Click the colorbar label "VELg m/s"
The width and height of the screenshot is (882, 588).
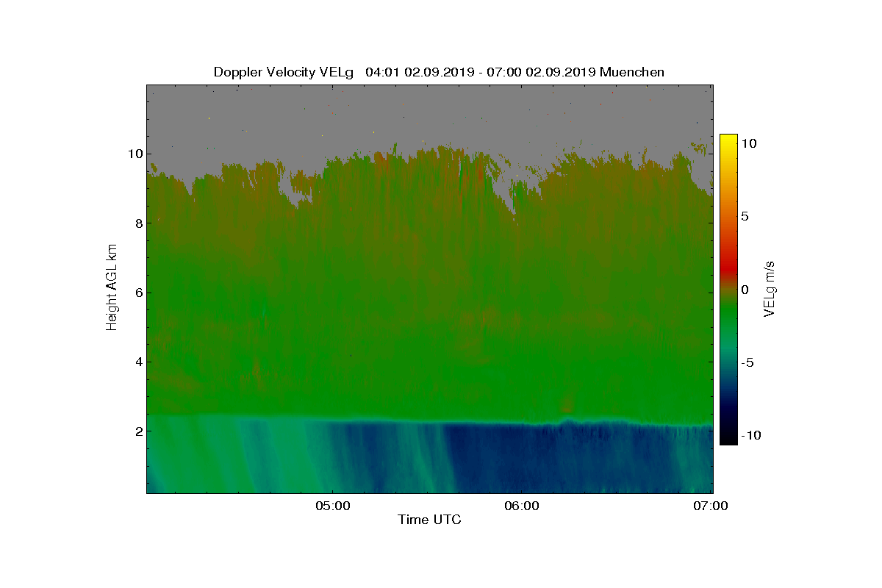click(x=770, y=289)
